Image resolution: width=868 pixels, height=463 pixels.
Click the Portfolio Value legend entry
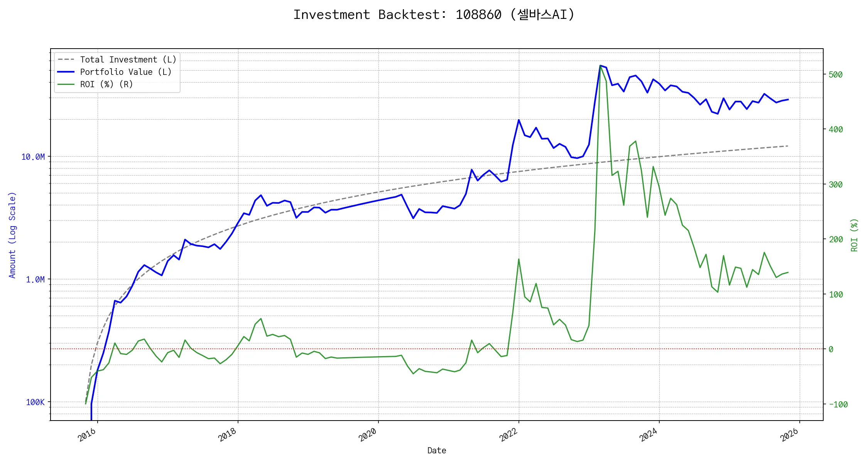pyautogui.click(x=125, y=72)
